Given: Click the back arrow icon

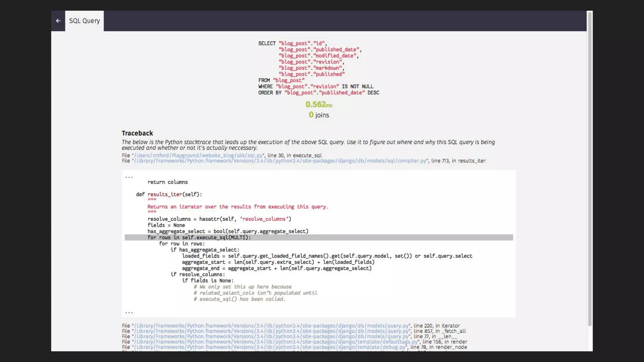Looking at the screenshot, I should [x=58, y=21].
